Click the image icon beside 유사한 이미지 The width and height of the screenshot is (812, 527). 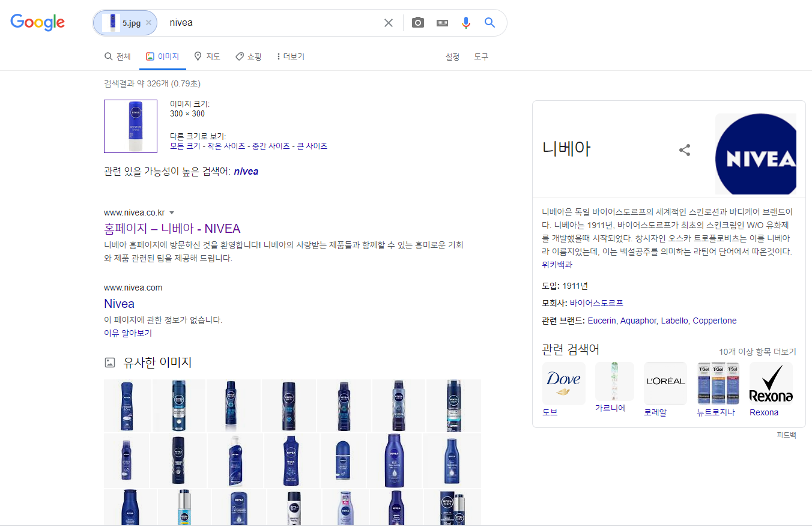(x=109, y=363)
